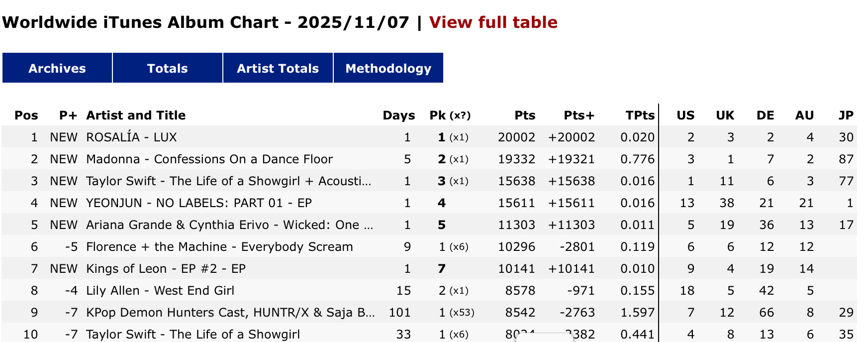The image size is (868, 342).
Task: Click the US column header
Action: 685,115
